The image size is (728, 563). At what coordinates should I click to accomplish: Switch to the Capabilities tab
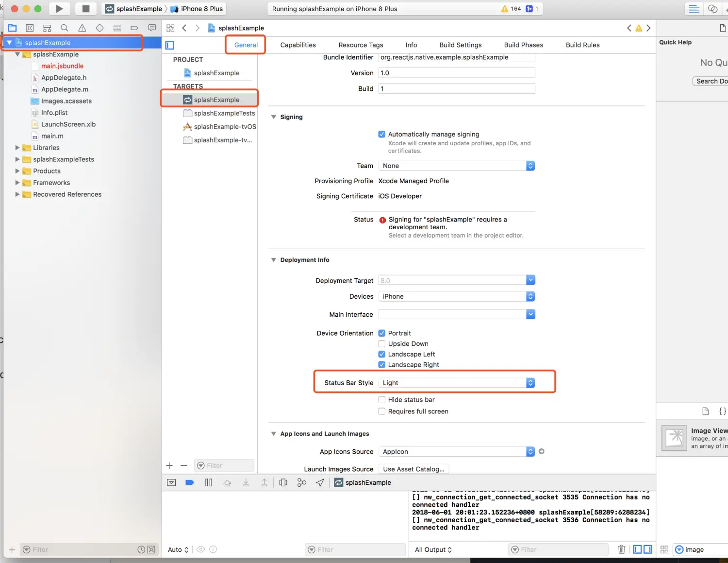298,45
